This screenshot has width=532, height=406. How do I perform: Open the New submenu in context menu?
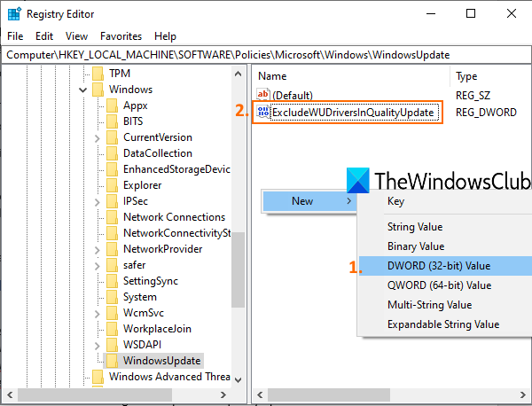tap(309, 201)
